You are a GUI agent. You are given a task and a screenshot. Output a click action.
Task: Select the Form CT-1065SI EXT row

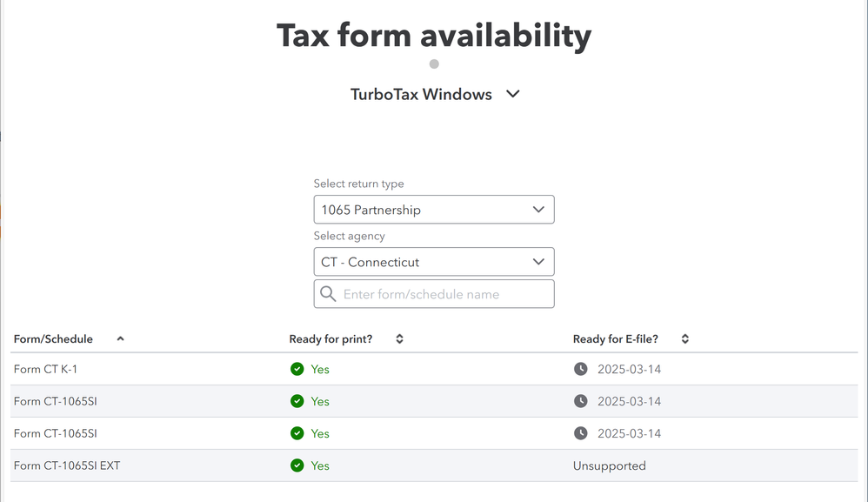pyautogui.click(x=434, y=465)
